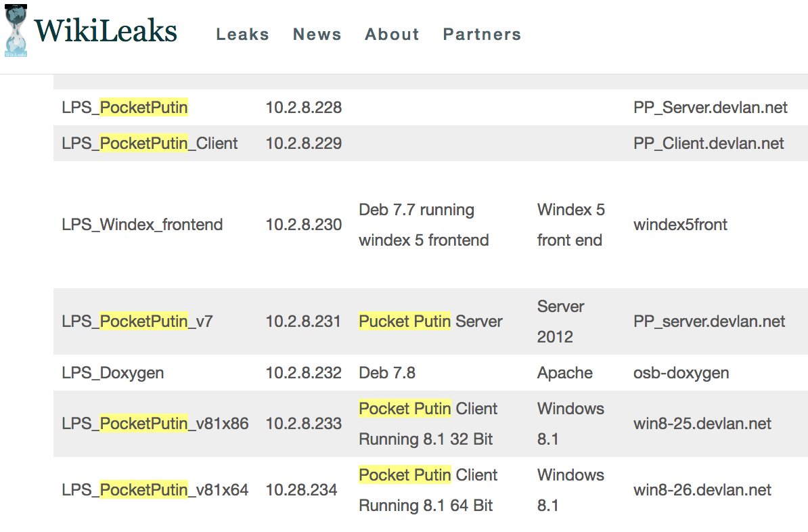808x532 pixels.
Task: Click the PP_Client.devlan.net hostname
Action: click(x=709, y=143)
